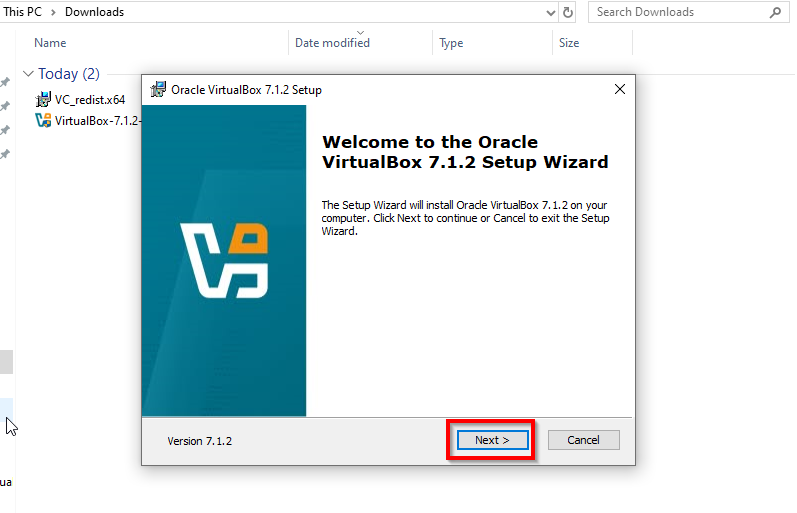Click the Version 7.1.2 label
The image size is (797, 513).
click(200, 441)
